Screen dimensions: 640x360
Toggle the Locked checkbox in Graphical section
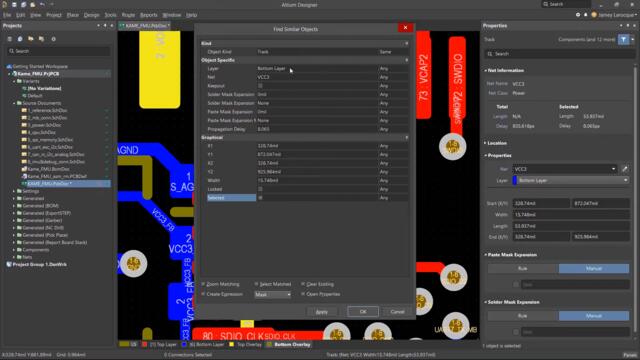point(260,189)
